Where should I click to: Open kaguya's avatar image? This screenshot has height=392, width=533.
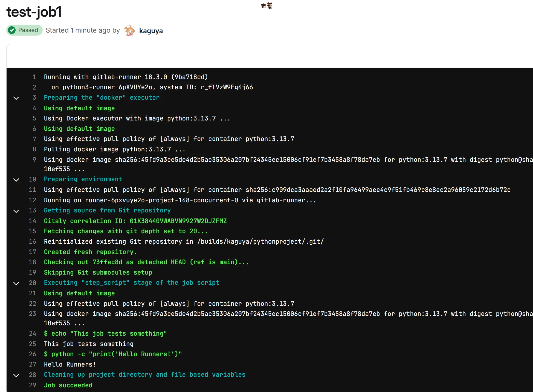[x=130, y=31]
